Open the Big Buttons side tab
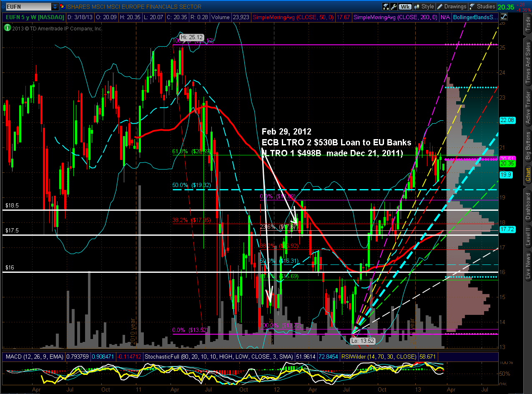 coord(528,145)
